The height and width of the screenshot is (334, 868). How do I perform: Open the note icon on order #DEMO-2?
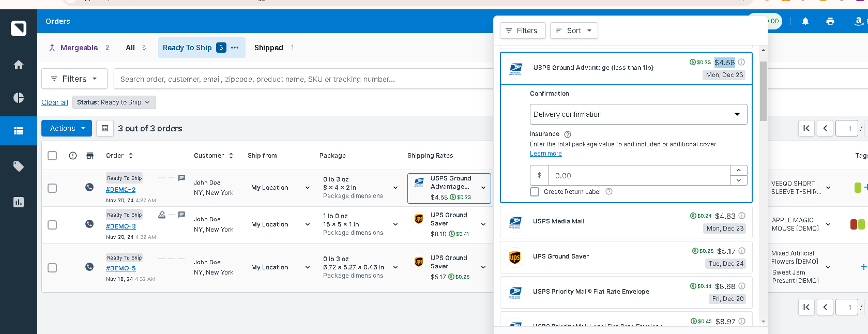pos(181,178)
